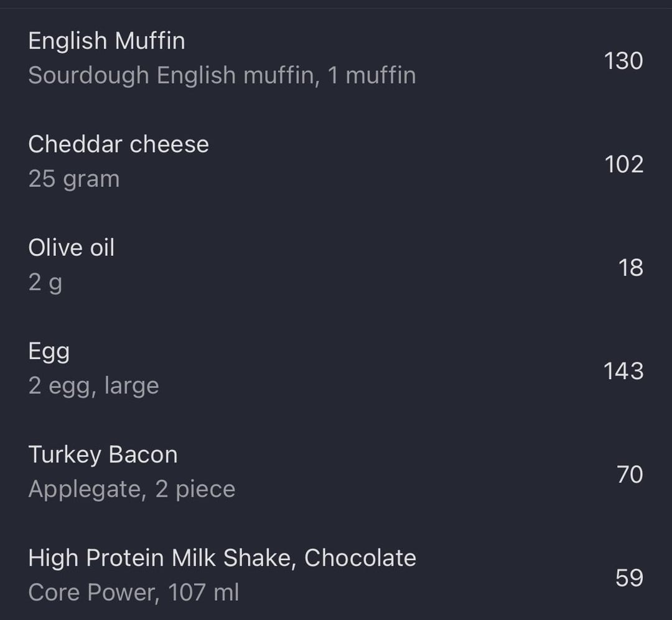Viewport: 672px width, 620px height.
Task: Tap the 143 calorie count for Egg
Action: click(x=623, y=371)
